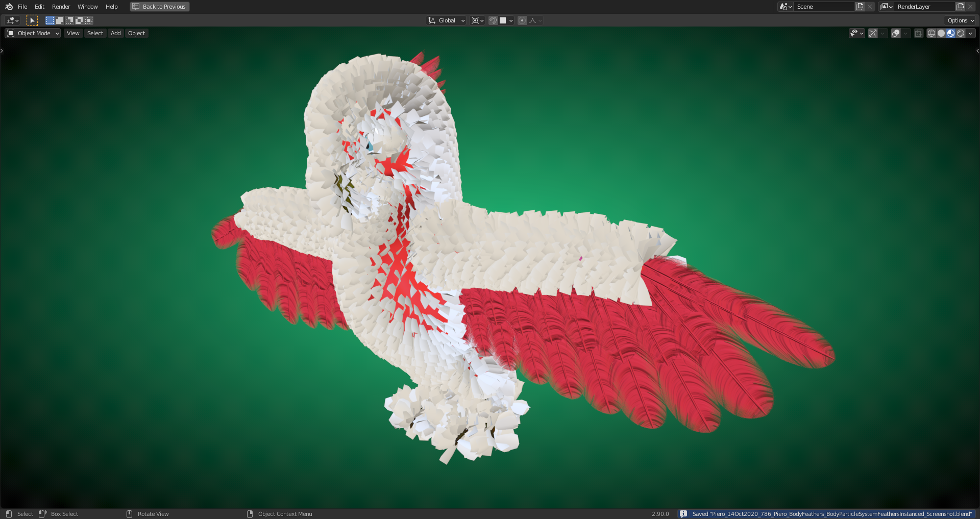The width and height of the screenshot is (980, 519).
Task: Open the Add menu in the 3D viewport
Action: 115,33
